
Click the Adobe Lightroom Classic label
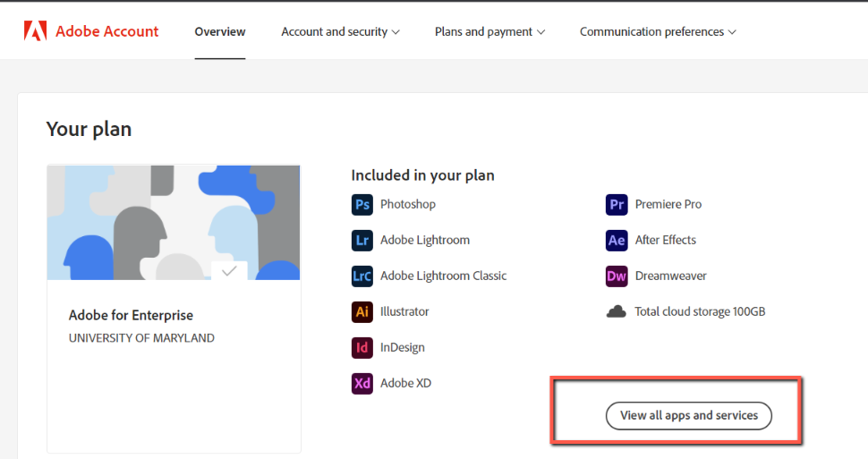[x=444, y=276]
